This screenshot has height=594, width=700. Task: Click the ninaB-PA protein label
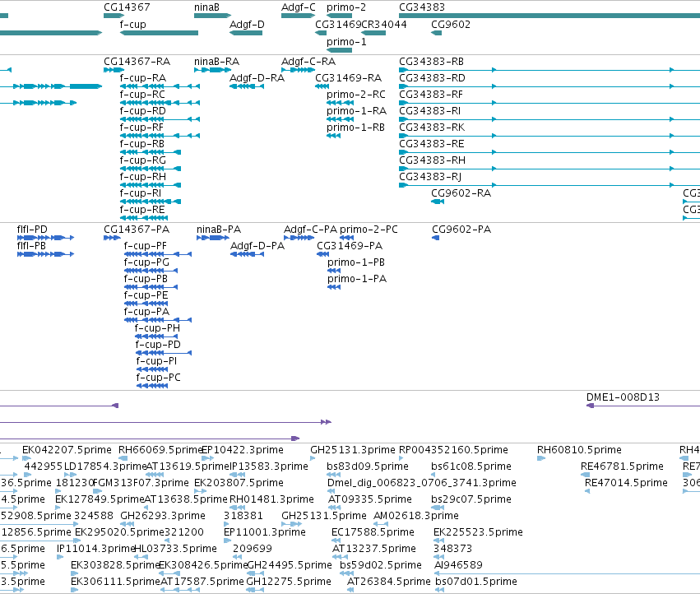point(219,229)
